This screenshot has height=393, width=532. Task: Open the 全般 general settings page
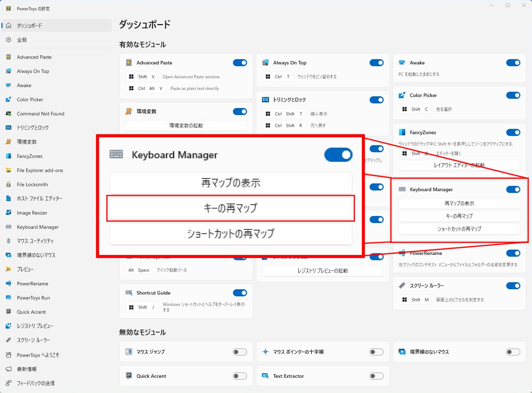[x=22, y=40]
